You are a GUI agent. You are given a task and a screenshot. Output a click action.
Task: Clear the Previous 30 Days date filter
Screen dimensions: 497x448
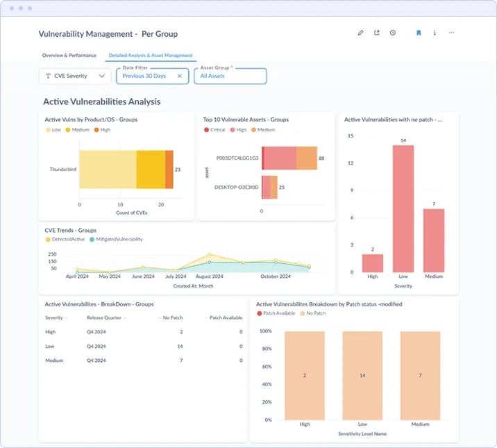pyautogui.click(x=179, y=76)
